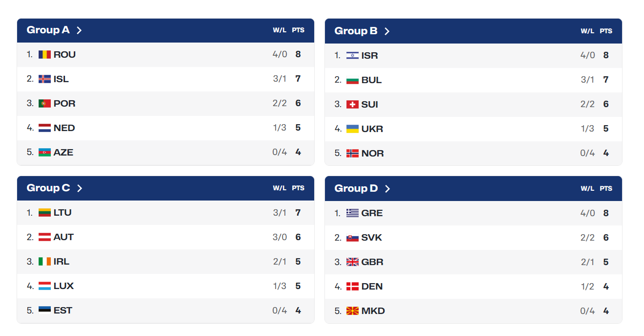Expand Group B via the chevron arrow
The width and height of the screenshot is (644, 336).
387,31
